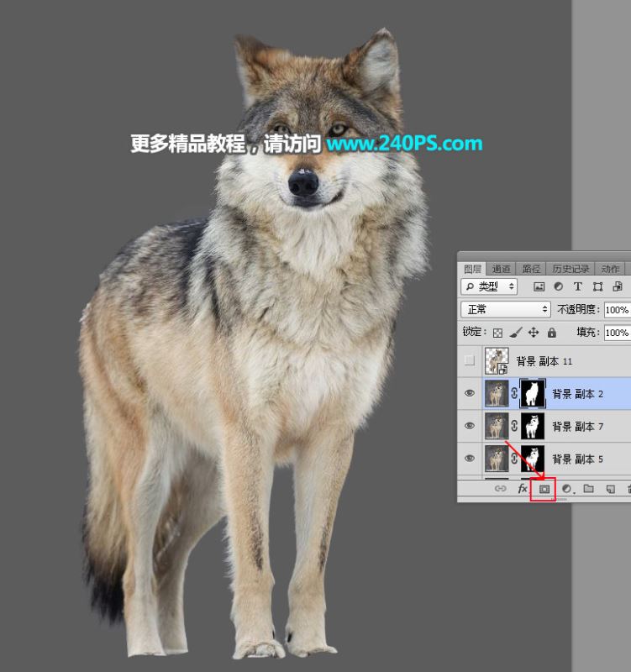Image resolution: width=631 pixels, height=672 pixels.
Task: Switch to the 图层 tab
Action: 473,269
